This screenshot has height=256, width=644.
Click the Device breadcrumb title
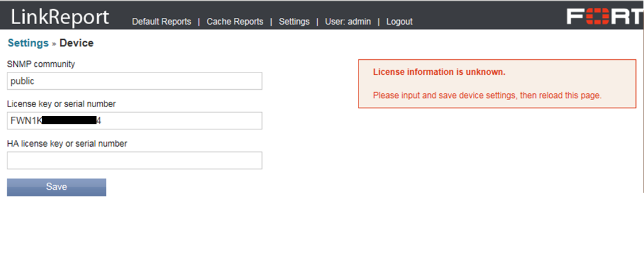76,43
